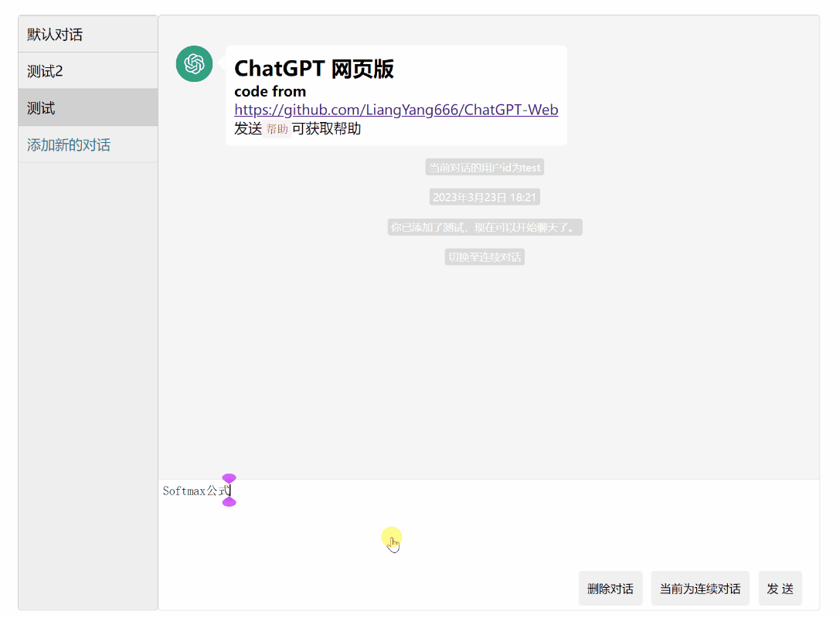This screenshot has height=618, width=840.
Task: Click the ChatGPT logo icon
Action: [x=194, y=64]
